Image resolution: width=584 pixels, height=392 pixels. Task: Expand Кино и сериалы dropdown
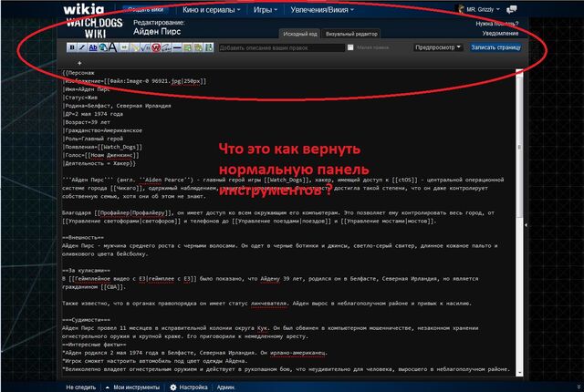point(211,10)
